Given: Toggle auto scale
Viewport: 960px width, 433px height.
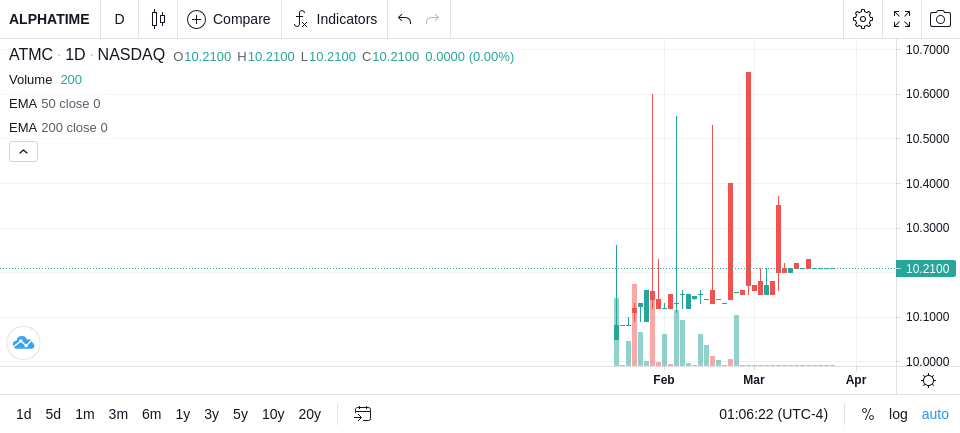Looking at the screenshot, I should point(935,415).
